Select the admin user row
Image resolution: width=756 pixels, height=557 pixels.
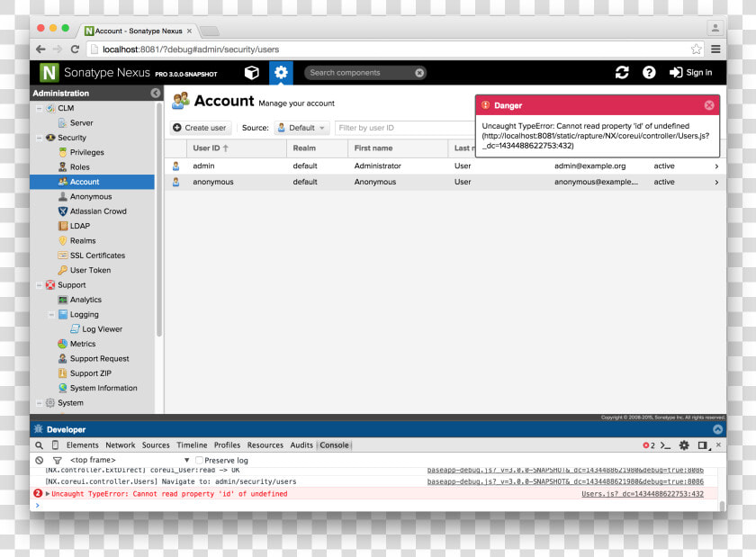tap(445, 166)
